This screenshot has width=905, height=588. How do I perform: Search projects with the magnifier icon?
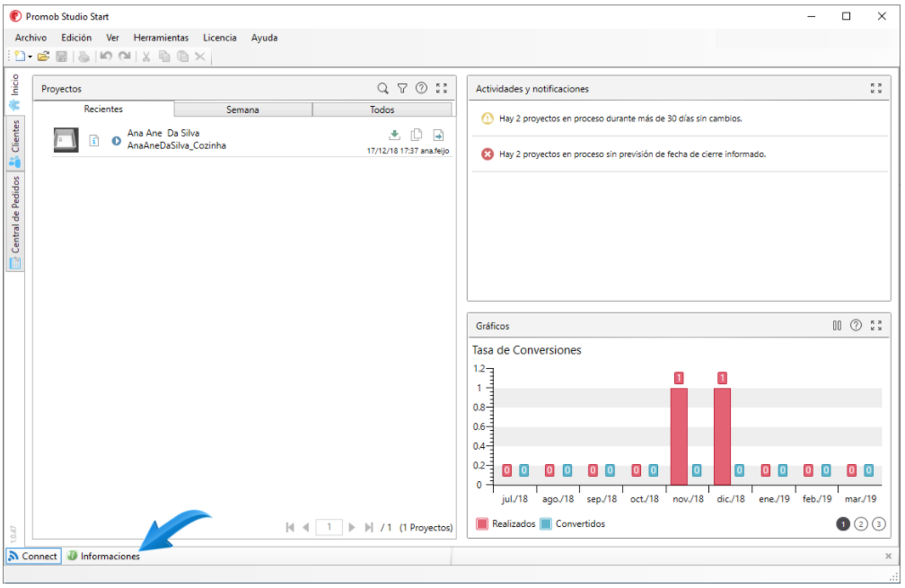pos(382,88)
